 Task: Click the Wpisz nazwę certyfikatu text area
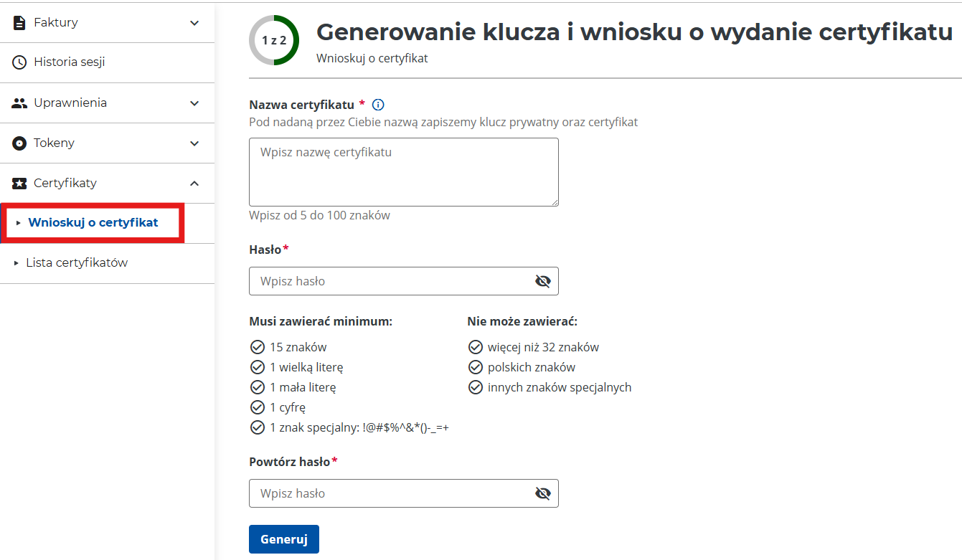[403, 172]
